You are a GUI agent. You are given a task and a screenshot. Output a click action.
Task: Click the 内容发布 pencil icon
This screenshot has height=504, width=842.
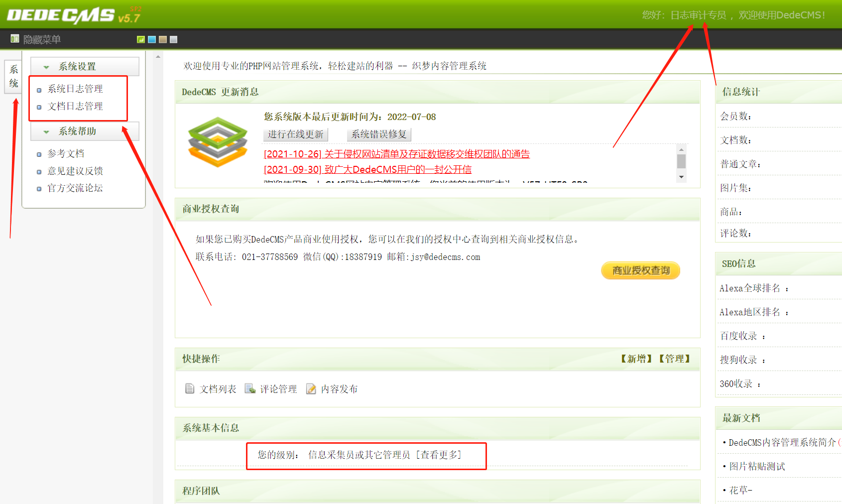tap(311, 388)
